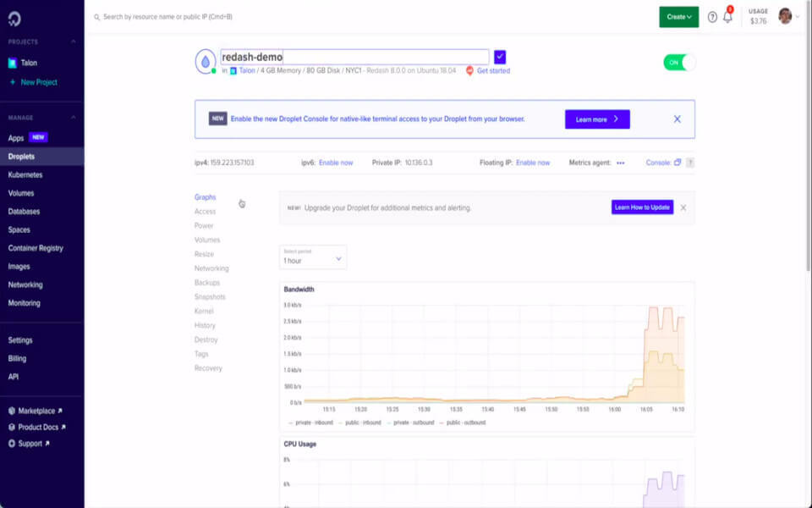Select the History droplet tab
The width and height of the screenshot is (812, 508).
pyautogui.click(x=205, y=325)
